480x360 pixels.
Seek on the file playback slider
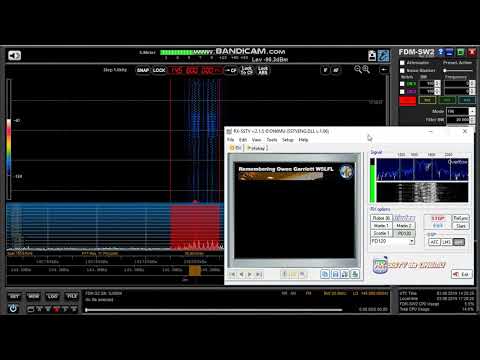pos(214,310)
